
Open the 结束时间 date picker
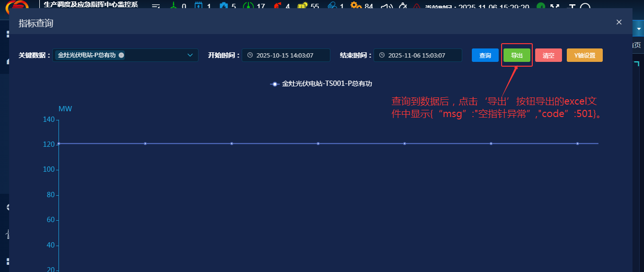[x=417, y=55]
